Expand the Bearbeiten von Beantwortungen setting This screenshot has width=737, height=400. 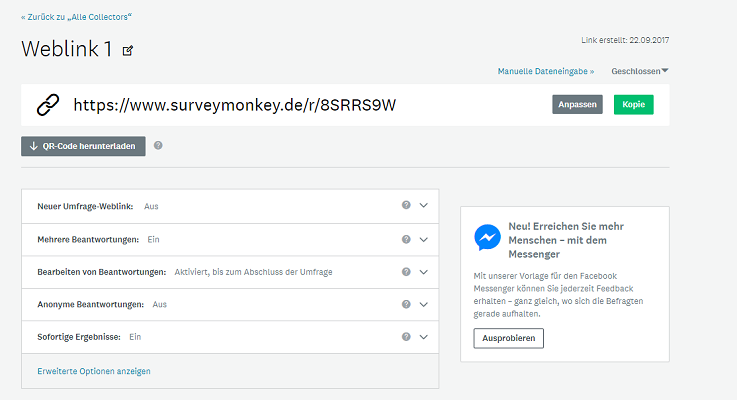[424, 271]
